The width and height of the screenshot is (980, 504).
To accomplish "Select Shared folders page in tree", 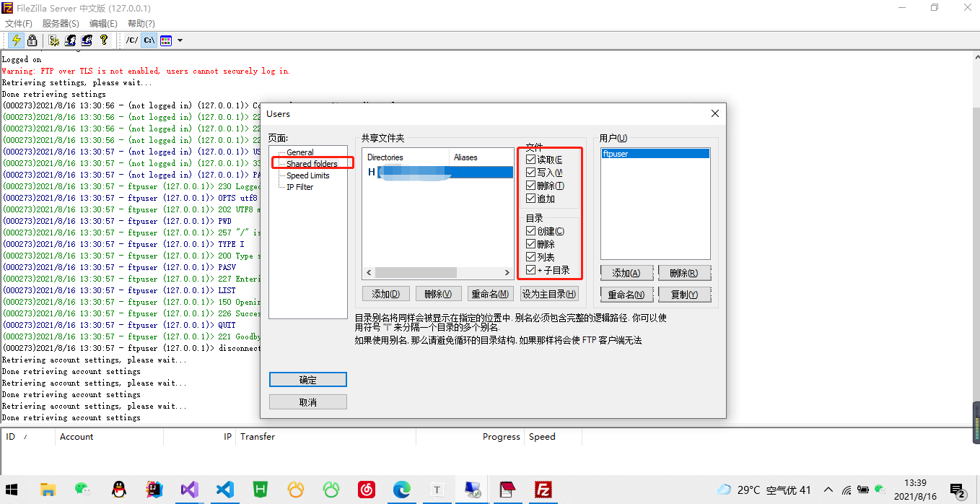I will coord(312,164).
